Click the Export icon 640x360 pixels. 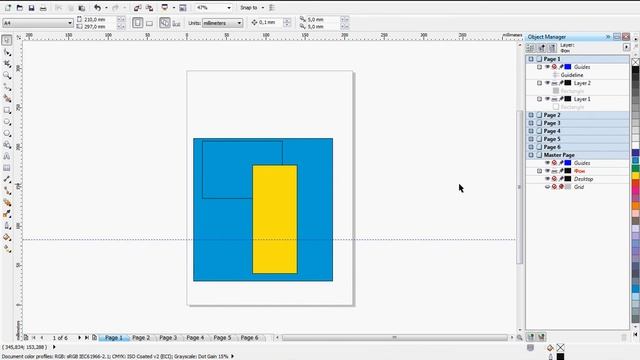coord(149,8)
